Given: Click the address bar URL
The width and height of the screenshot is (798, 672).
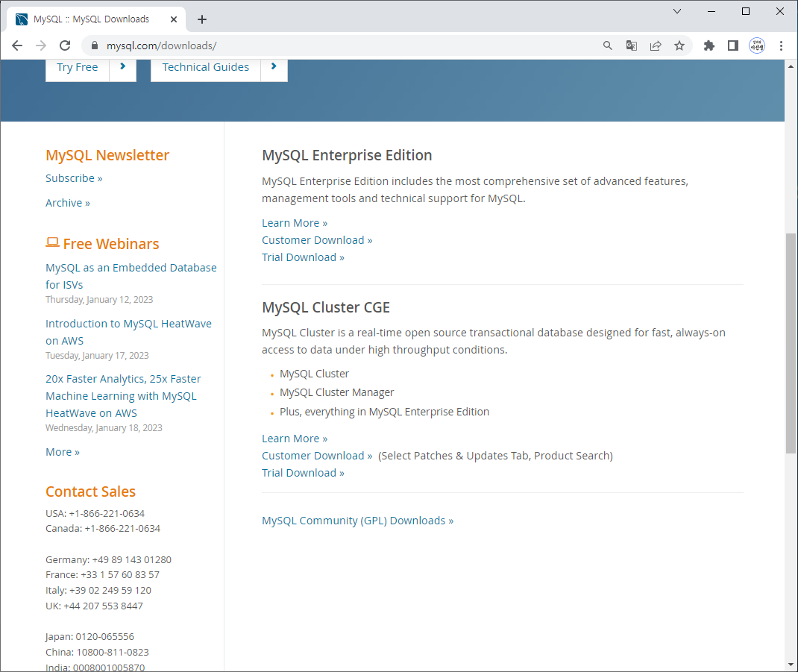Looking at the screenshot, I should (x=161, y=45).
